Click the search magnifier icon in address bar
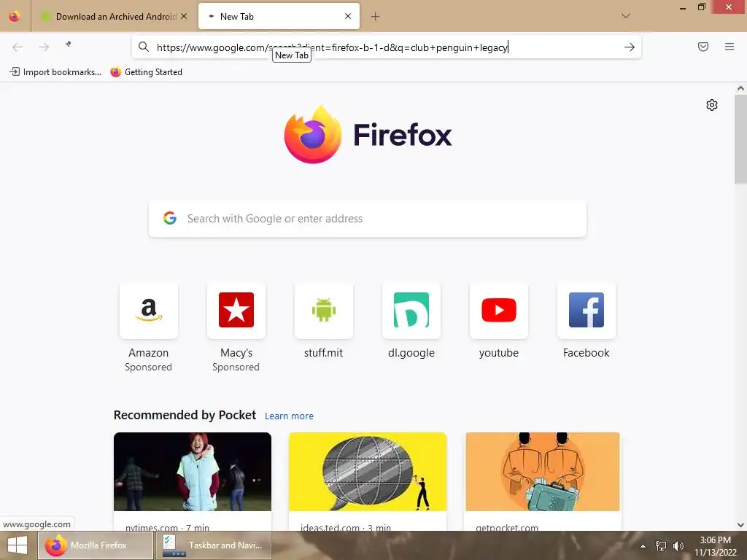The width and height of the screenshot is (747, 560). [144, 47]
